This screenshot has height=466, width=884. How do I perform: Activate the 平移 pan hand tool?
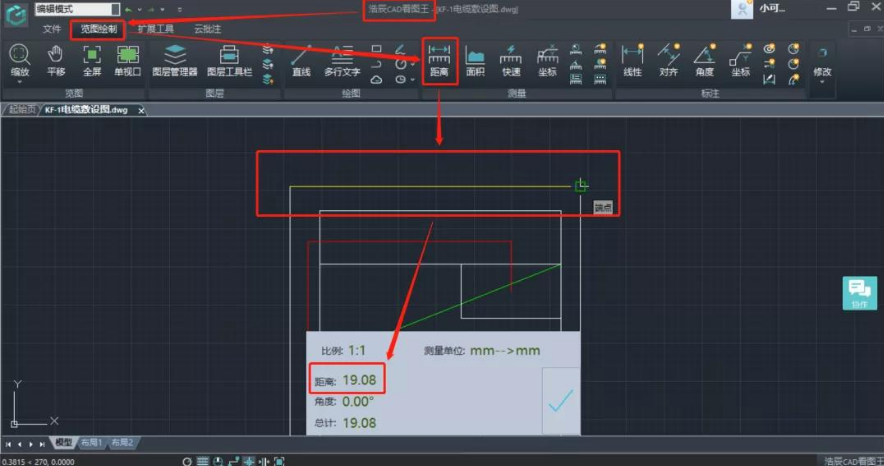tap(55, 60)
